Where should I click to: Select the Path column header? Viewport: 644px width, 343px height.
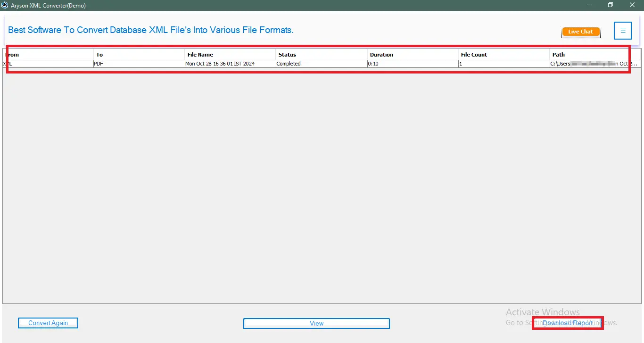point(595,55)
